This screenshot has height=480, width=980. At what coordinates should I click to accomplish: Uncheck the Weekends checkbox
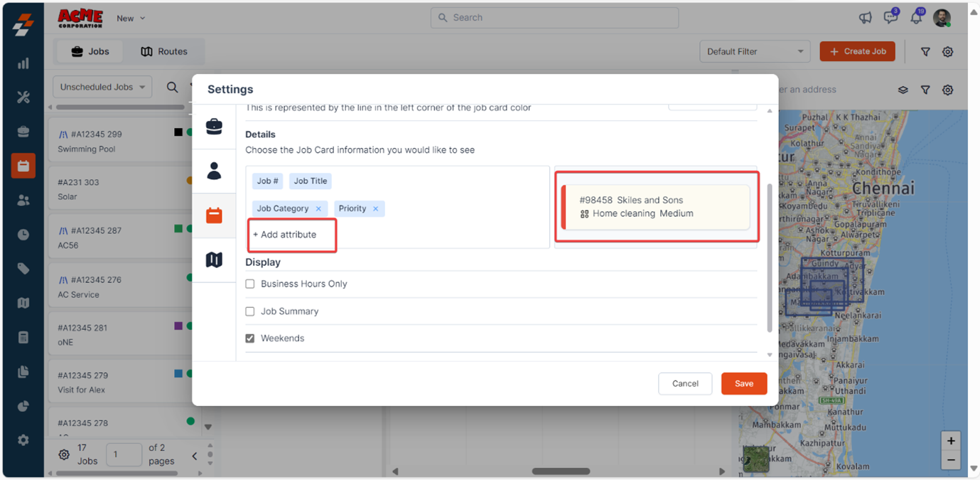pyautogui.click(x=250, y=338)
